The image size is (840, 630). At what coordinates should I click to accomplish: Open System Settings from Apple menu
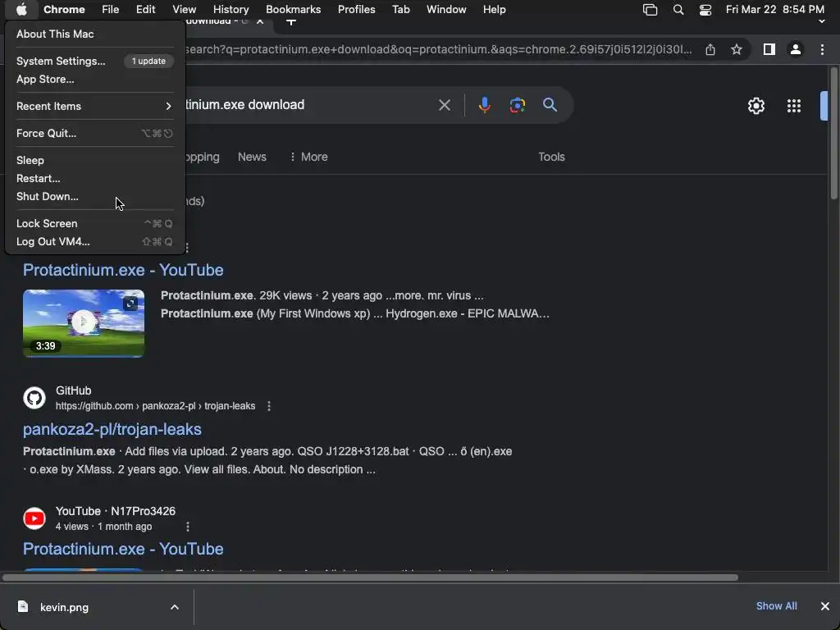click(x=61, y=61)
